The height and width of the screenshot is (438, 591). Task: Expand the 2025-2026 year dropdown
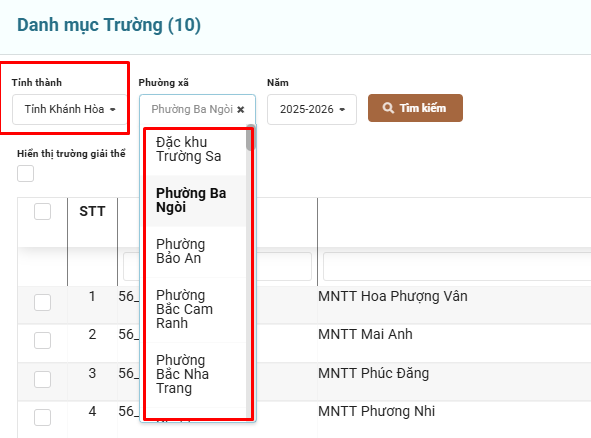tap(312, 109)
